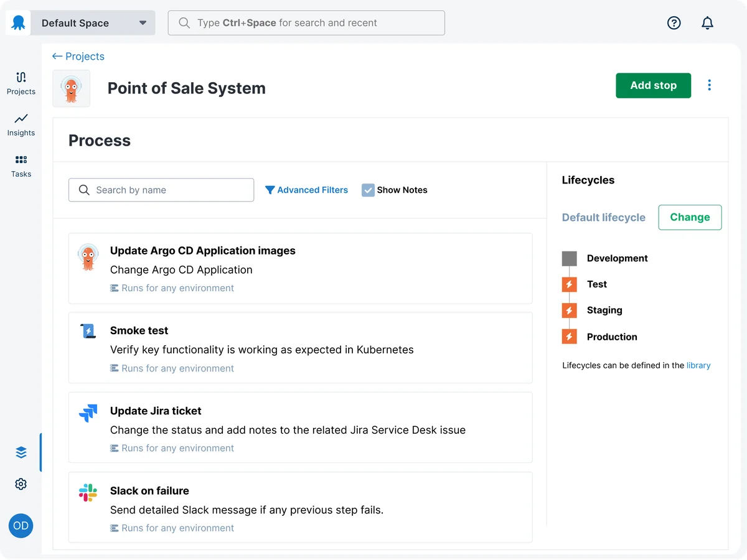This screenshot has width=747, height=560.
Task: Open the configuration gear icon
Action: pos(21,484)
